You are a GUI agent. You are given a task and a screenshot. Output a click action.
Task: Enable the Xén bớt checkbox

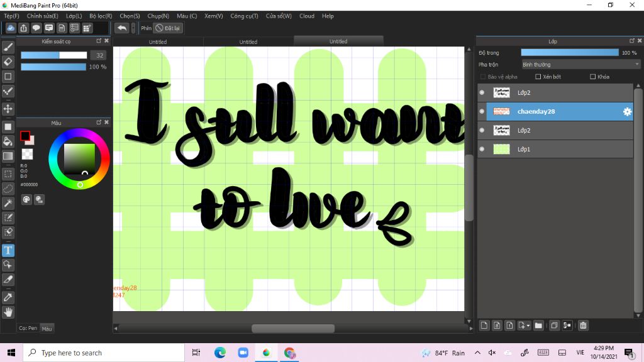pos(538,77)
